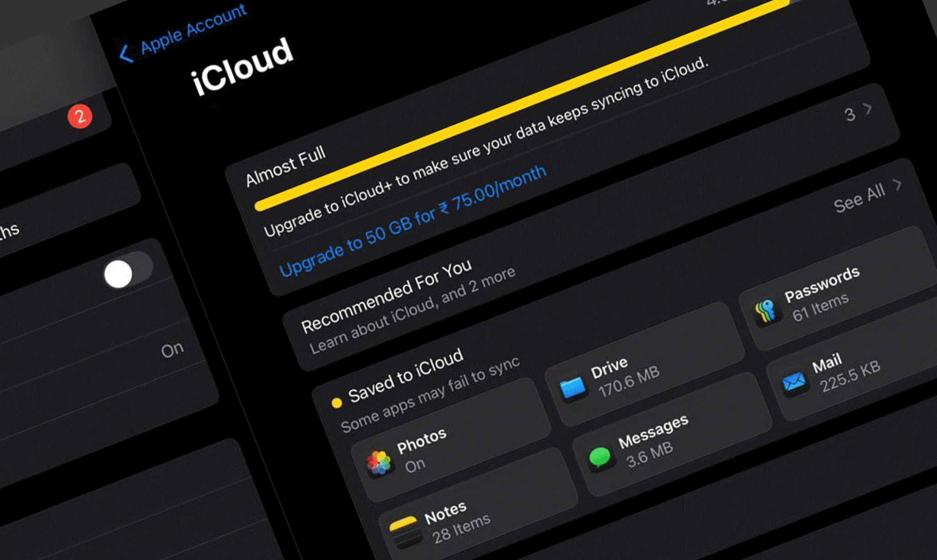Viewport: 937px width, 560px height.
Task: Click the yellow sync warning dot
Action: [x=337, y=403]
